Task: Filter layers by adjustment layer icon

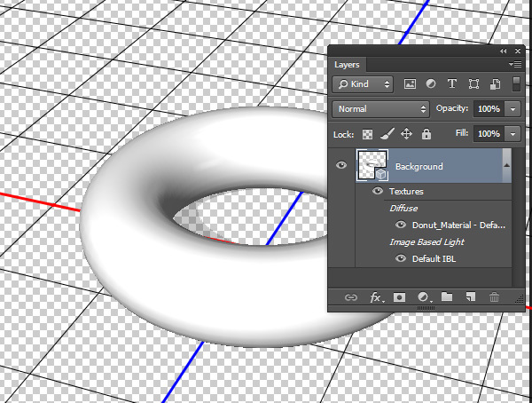Action: pyautogui.click(x=431, y=84)
